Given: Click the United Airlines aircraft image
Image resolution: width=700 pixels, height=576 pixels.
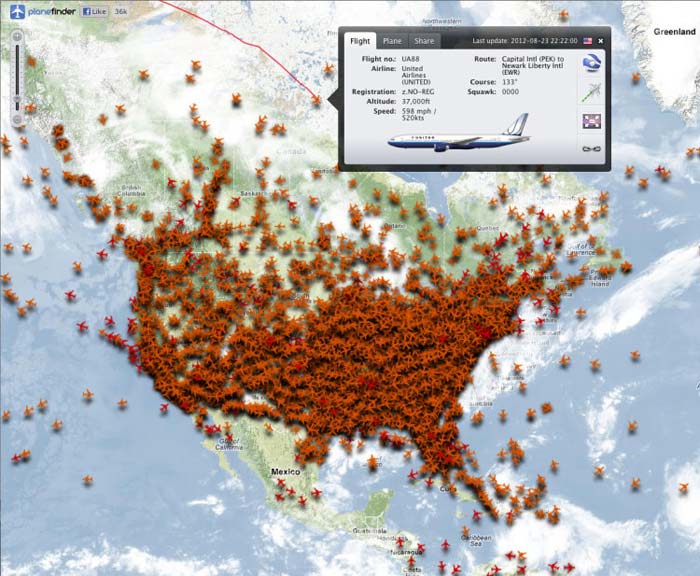Looking at the screenshot, I should tap(459, 133).
